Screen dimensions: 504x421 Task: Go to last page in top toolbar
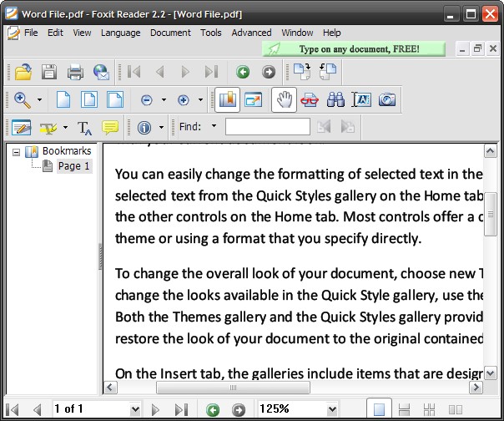pyautogui.click(x=211, y=72)
